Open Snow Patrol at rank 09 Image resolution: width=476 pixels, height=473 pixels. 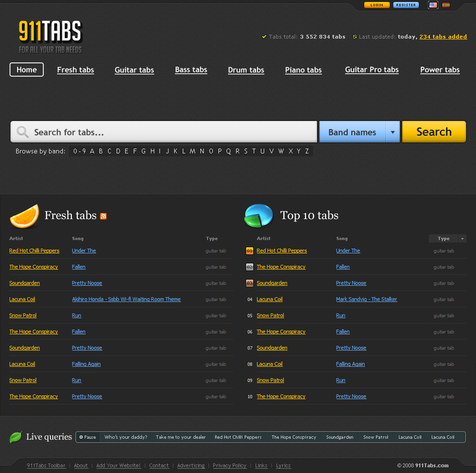270,380
